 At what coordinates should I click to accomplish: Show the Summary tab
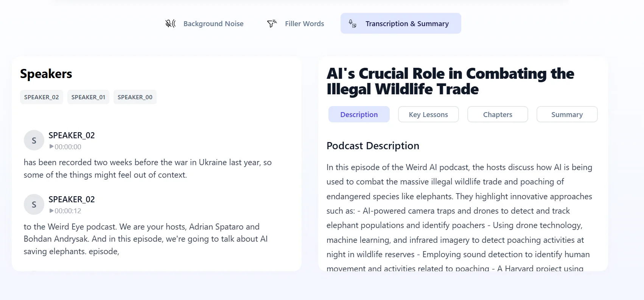pos(567,114)
